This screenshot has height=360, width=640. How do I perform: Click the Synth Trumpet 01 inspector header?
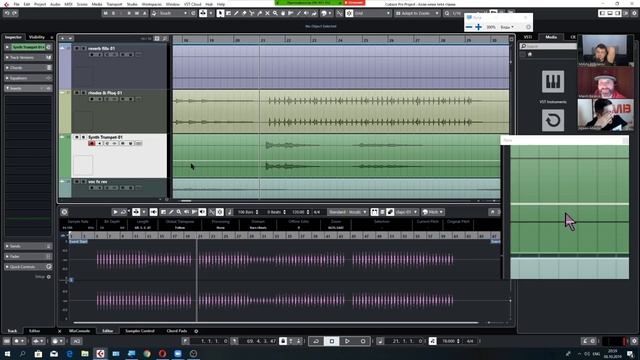click(28, 47)
